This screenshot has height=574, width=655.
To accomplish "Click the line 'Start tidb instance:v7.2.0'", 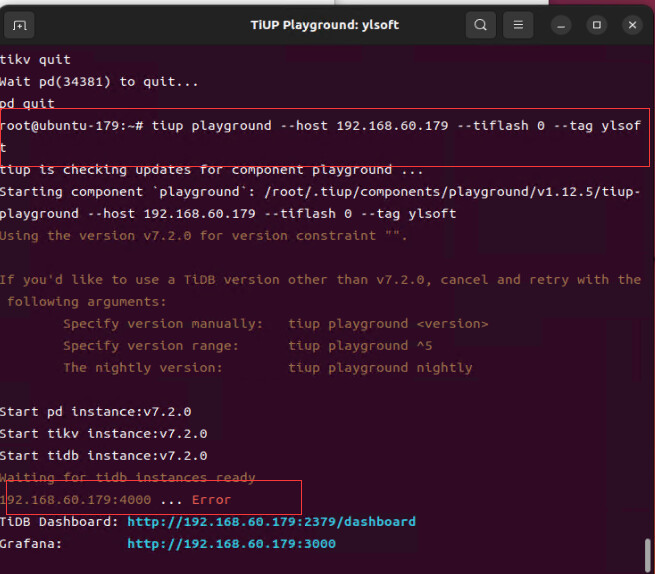I will coord(104,456).
